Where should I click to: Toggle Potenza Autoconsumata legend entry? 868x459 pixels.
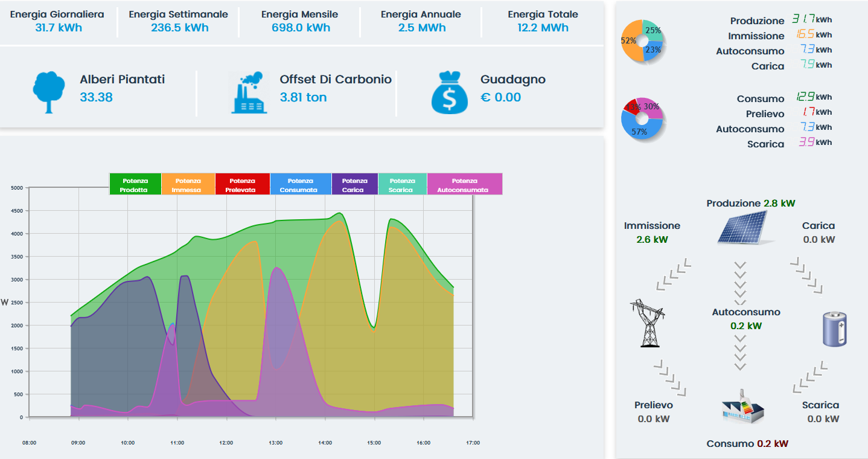coord(464,185)
